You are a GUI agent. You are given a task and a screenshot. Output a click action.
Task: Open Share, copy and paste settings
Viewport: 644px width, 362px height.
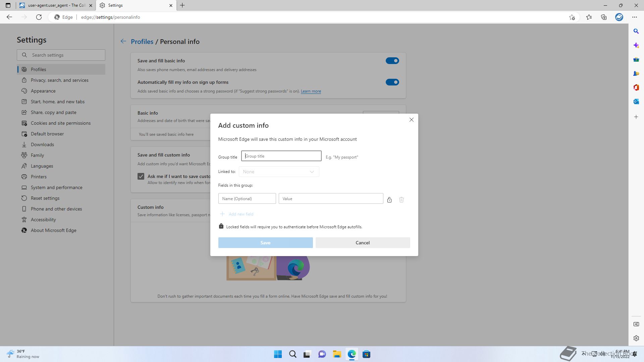click(61, 112)
